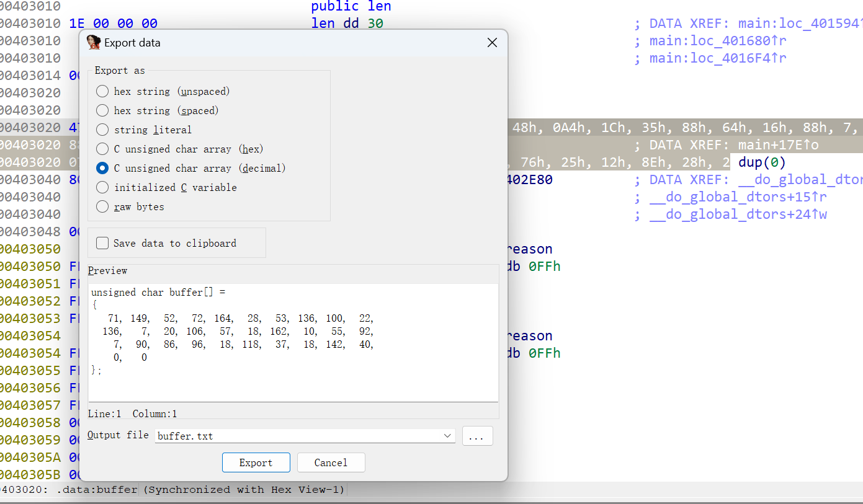Follow main:loc_401680 cross reference
Viewport: 863px width, 504px height.
718,41
